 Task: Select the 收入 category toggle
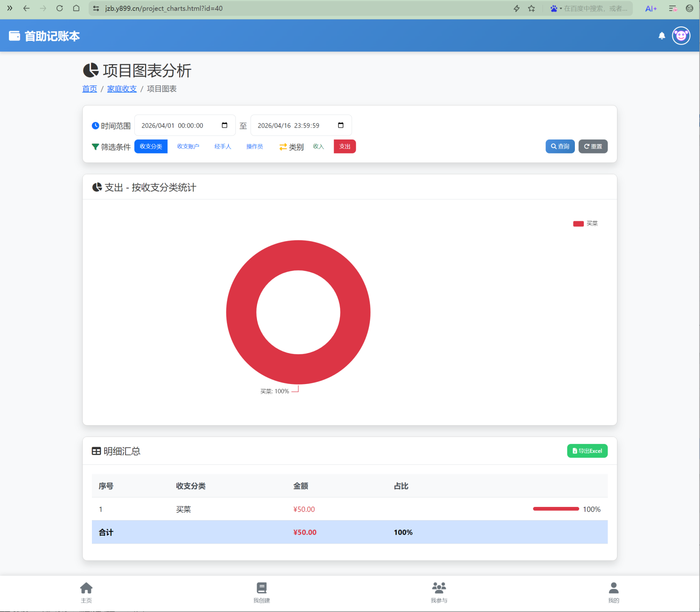318,146
